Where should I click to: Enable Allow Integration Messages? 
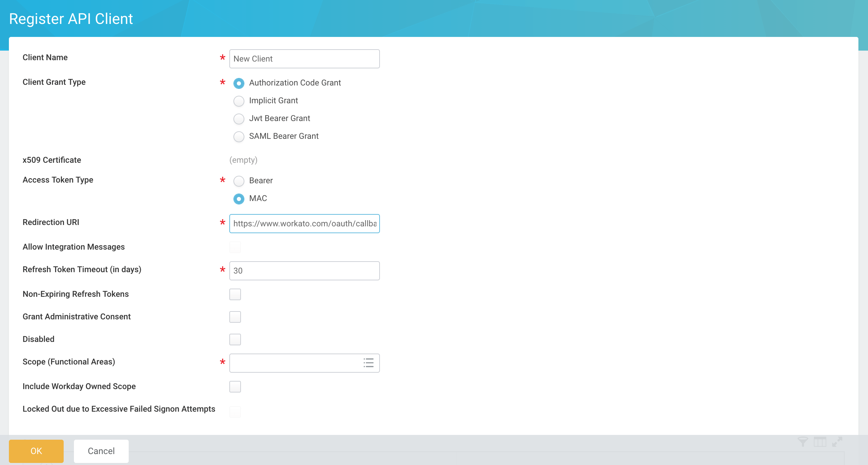pos(235,247)
